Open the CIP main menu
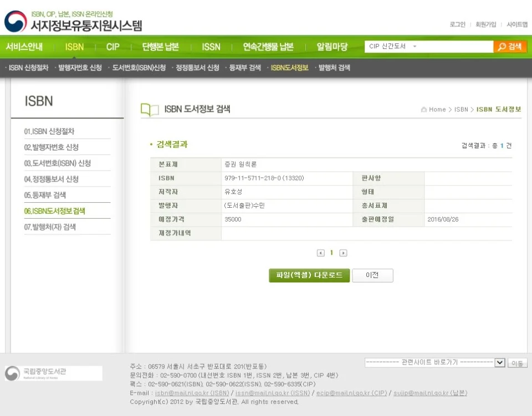Viewport: 532px width, 416px height. click(112, 47)
